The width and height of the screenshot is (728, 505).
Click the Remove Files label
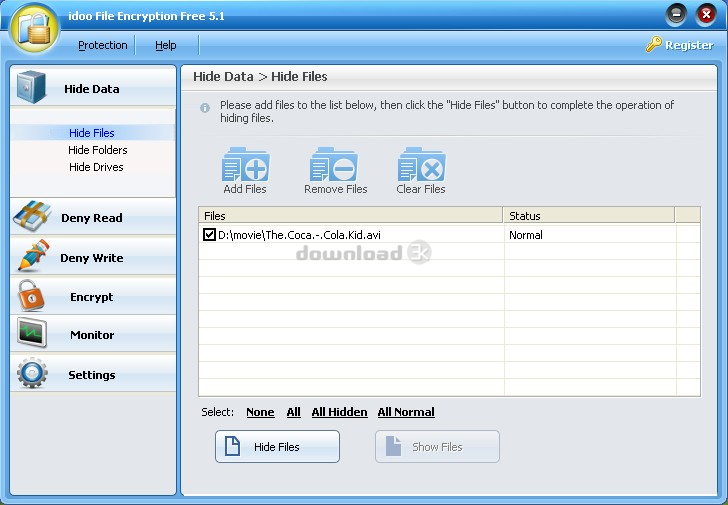[336, 189]
